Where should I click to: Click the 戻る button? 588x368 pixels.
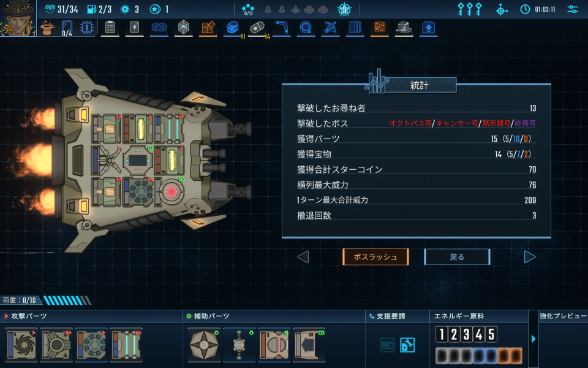[457, 257]
